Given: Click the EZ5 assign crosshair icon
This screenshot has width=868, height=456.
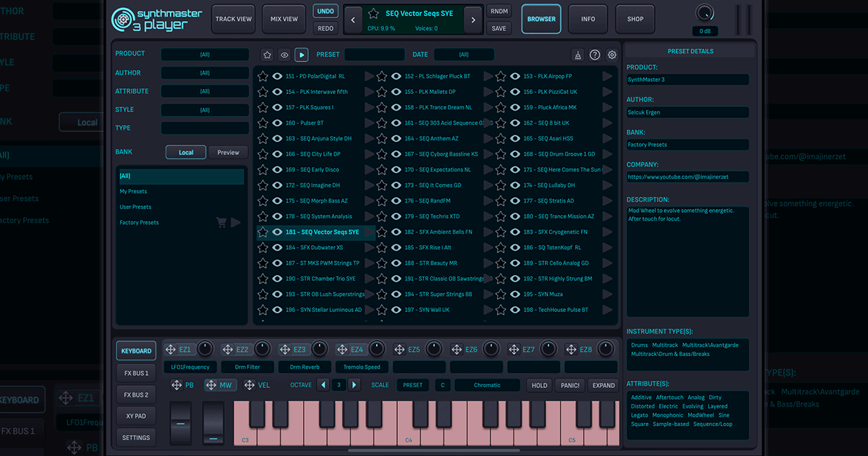Looking at the screenshot, I should tap(399, 350).
